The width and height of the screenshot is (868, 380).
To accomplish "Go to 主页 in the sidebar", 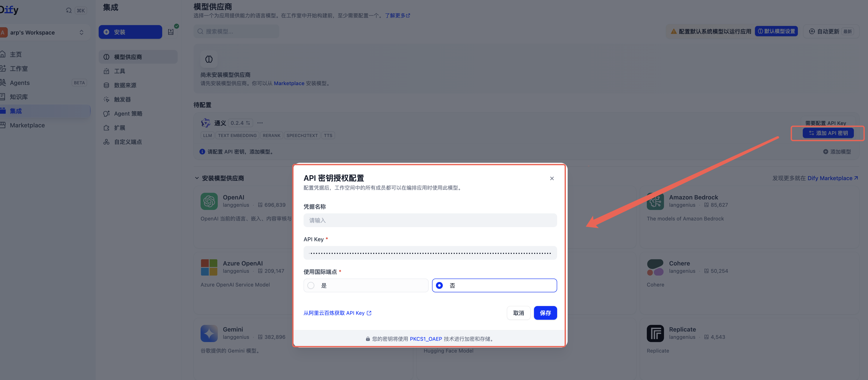I will point(45,54).
